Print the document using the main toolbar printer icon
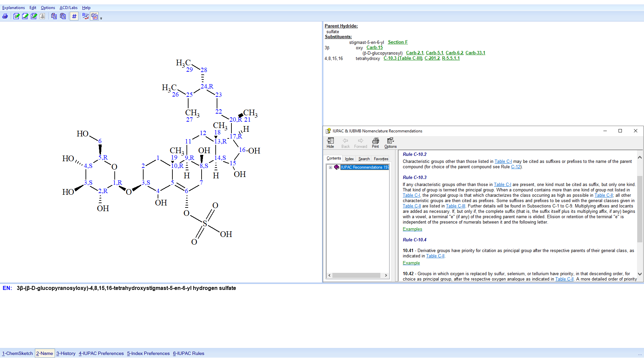Screen dimensions: 644x362 point(5,16)
